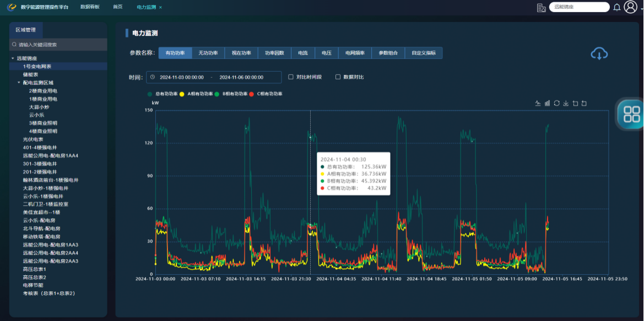Switch chart to bar view icon

click(x=547, y=103)
